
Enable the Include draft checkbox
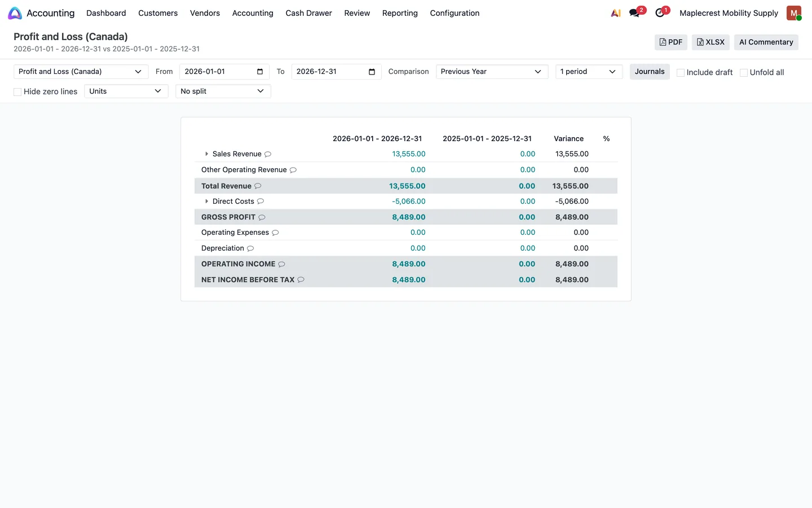(x=681, y=73)
